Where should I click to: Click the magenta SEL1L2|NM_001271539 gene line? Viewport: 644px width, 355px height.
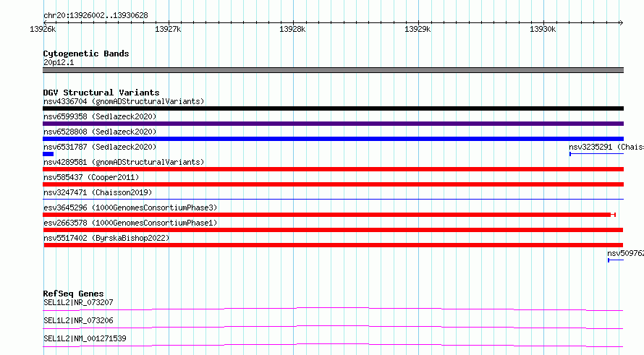(x=333, y=345)
